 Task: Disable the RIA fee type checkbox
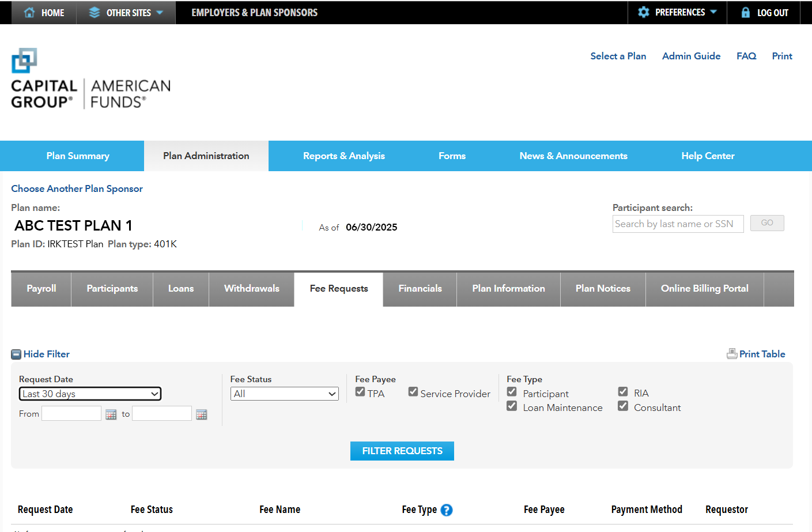[x=623, y=391]
